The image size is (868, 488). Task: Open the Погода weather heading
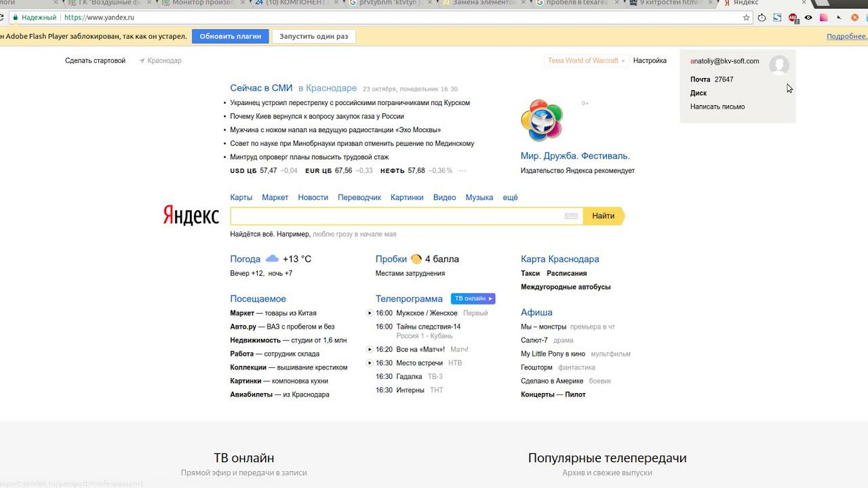tap(245, 259)
